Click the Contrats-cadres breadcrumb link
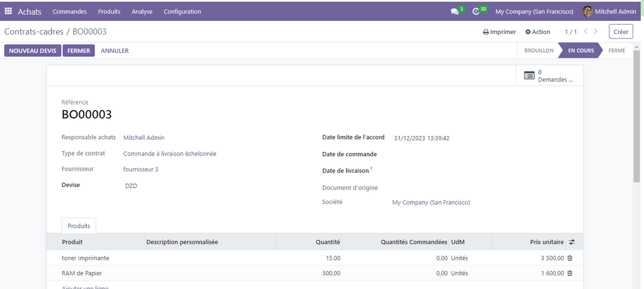Screen dimensions: 644x289 [33, 31]
